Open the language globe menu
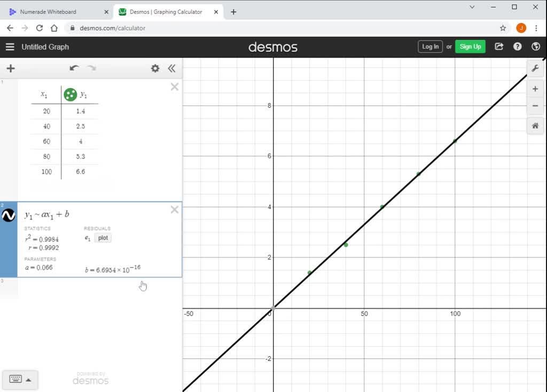Screen dimensions: 547x392 pyautogui.click(x=535, y=46)
